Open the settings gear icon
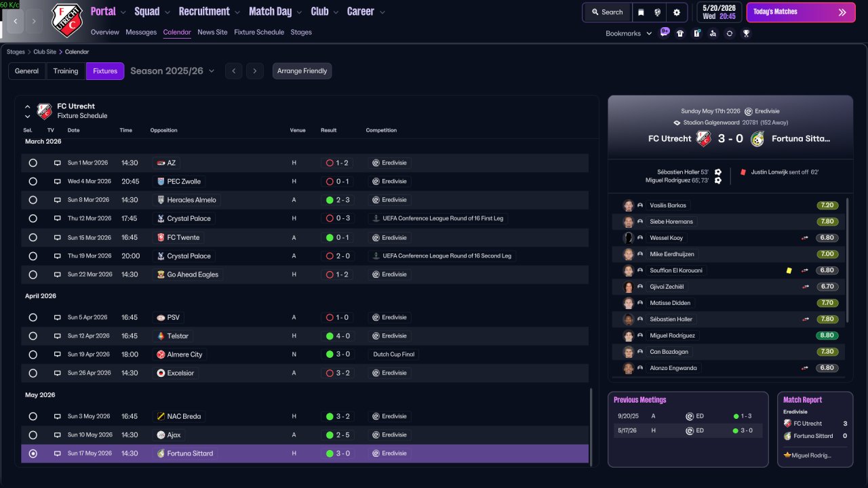This screenshot has height=488, width=868. point(677,12)
